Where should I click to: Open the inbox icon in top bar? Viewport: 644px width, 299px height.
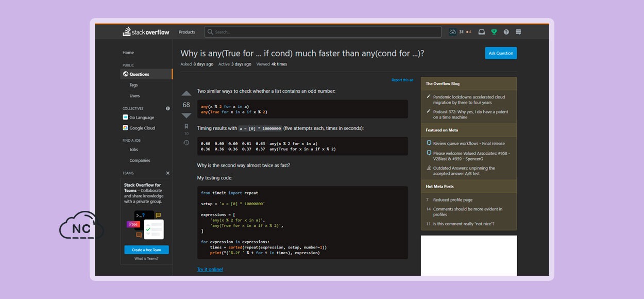(x=482, y=32)
